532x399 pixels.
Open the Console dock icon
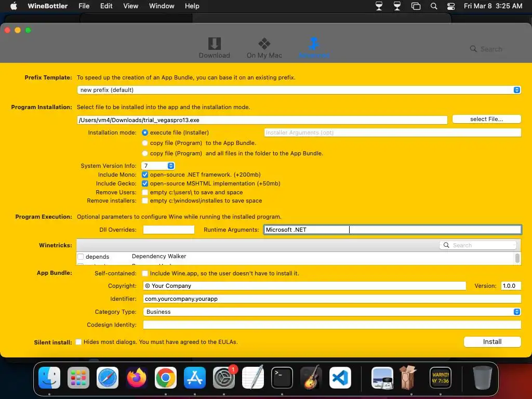click(x=441, y=378)
